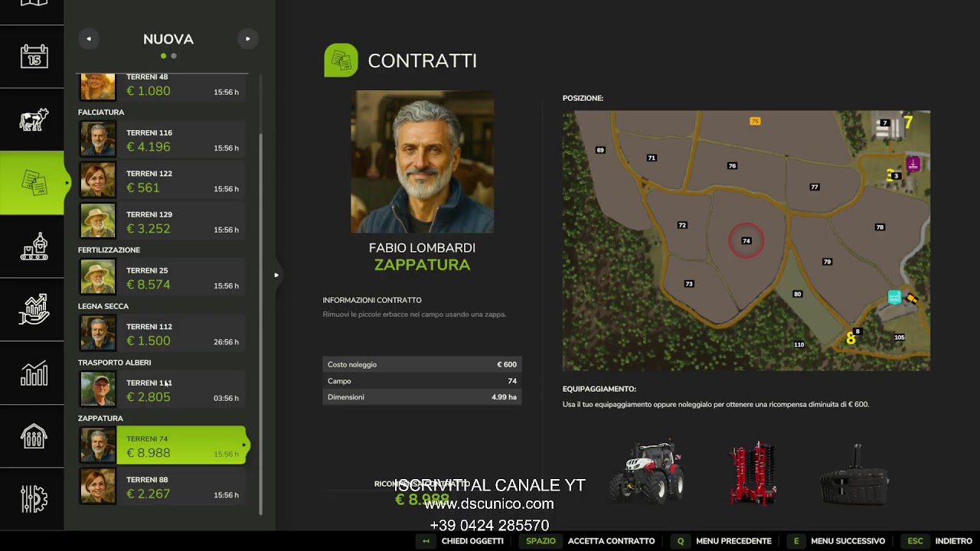Viewport: 980px width, 551px height.
Task: Click field 72 label on map
Action: (682, 225)
